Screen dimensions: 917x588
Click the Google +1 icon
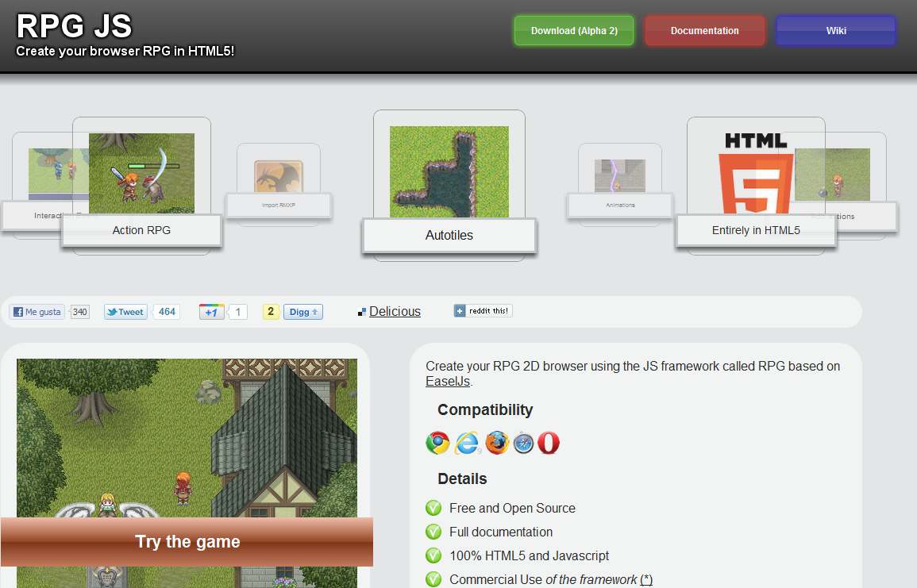click(x=213, y=311)
